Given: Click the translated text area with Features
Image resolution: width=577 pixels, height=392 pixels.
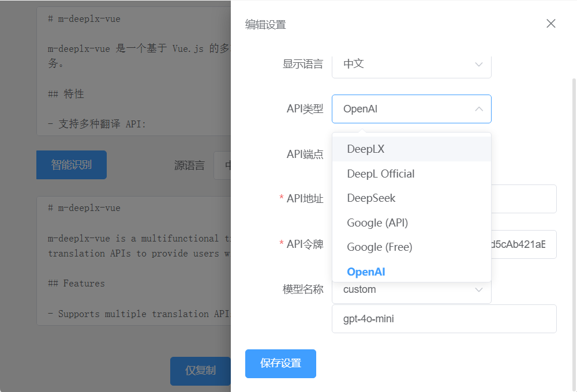Looking at the screenshot, I should pyautogui.click(x=134, y=261).
